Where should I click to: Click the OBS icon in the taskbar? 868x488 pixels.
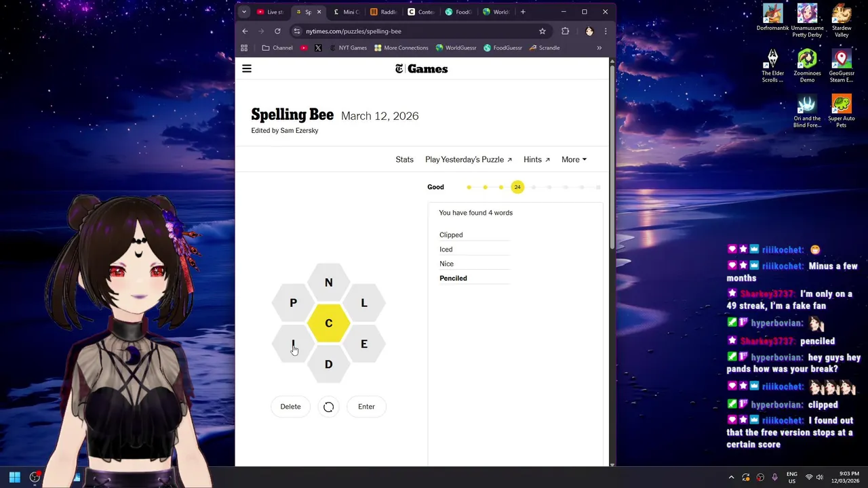35,477
